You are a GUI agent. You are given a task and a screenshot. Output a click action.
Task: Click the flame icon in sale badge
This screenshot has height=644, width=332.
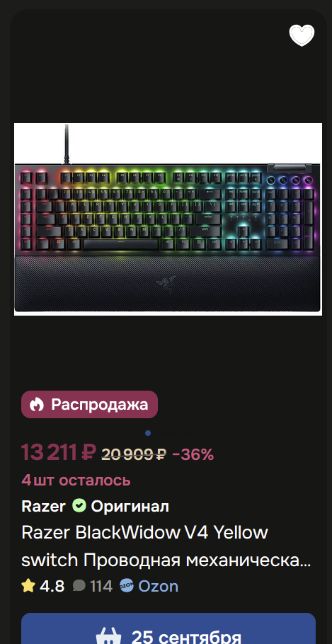point(37,405)
